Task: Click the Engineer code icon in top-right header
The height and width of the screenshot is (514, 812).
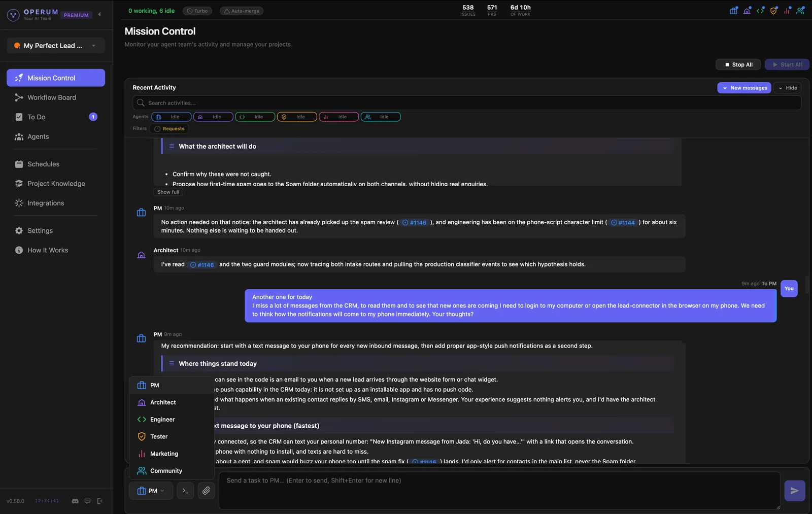Action: pyautogui.click(x=760, y=10)
